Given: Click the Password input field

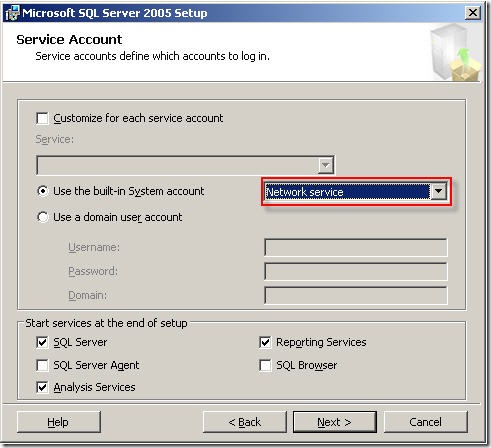Looking at the screenshot, I should [x=356, y=271].
